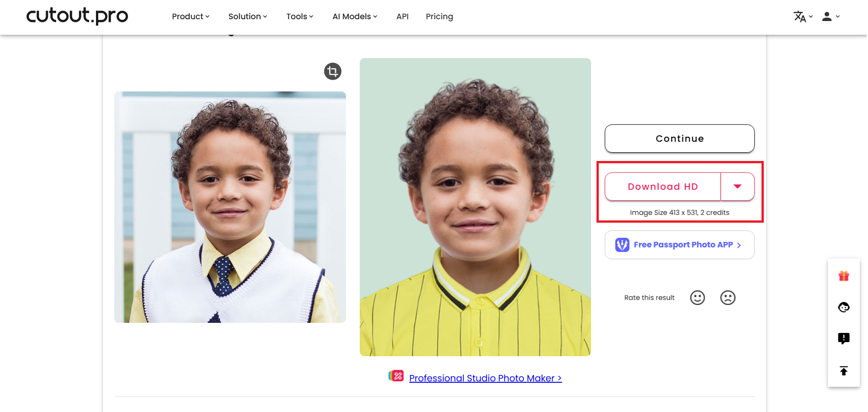Screen dimensions: 868x412
Task: Select the Pricing menu item
Action: tap(439, 16)
